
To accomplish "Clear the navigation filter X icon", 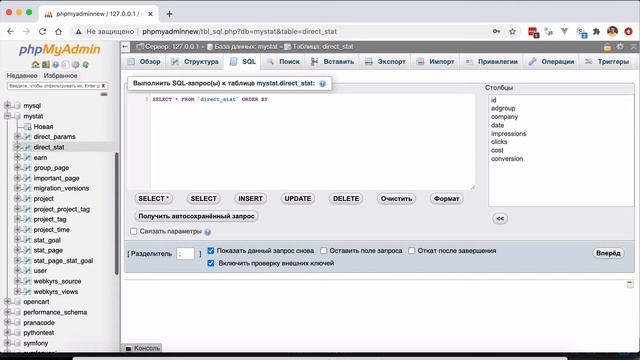I will (x=103, y=86).
